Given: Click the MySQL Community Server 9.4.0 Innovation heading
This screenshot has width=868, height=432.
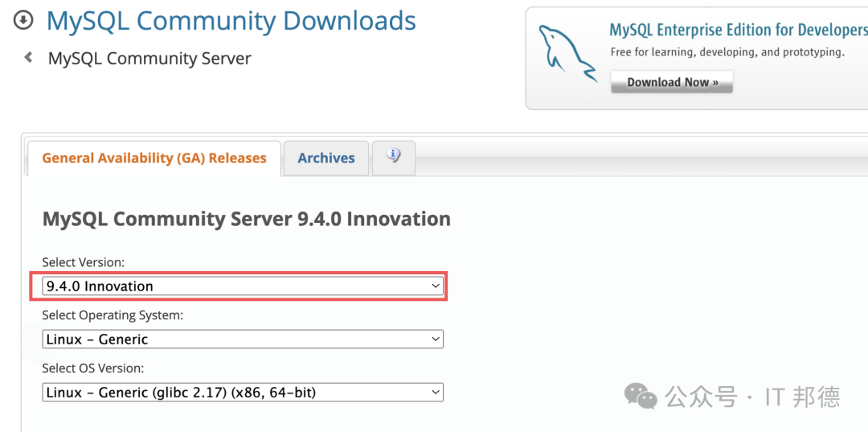Looking at the screenshot, I should pyautogui.click(x=247, y=220).
